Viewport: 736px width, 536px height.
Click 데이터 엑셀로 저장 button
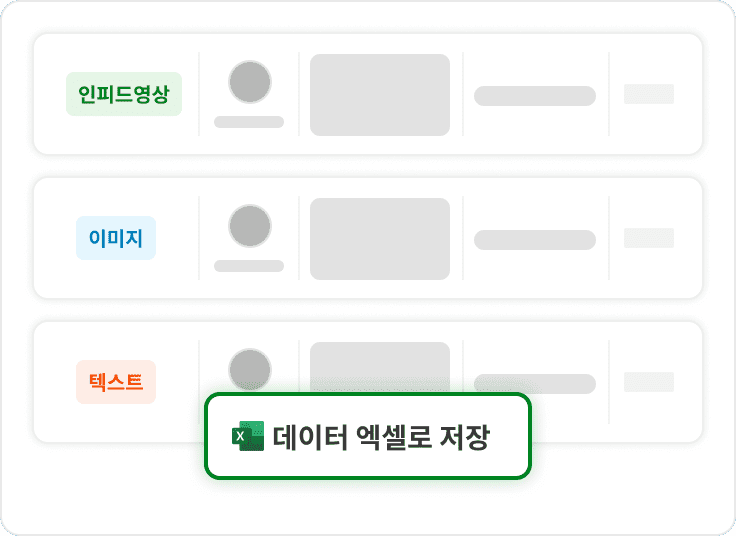click(368, 436)
